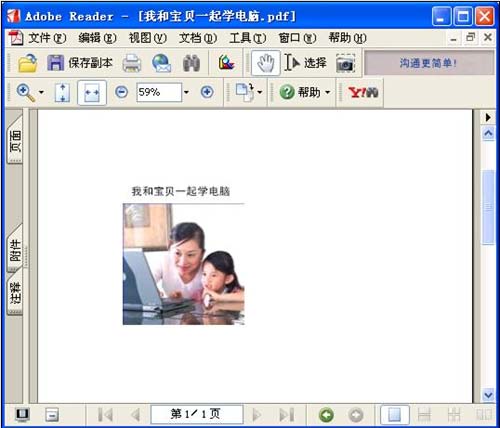Toggle Fit Page view mode
500x428 pixels.
(62, 92)
